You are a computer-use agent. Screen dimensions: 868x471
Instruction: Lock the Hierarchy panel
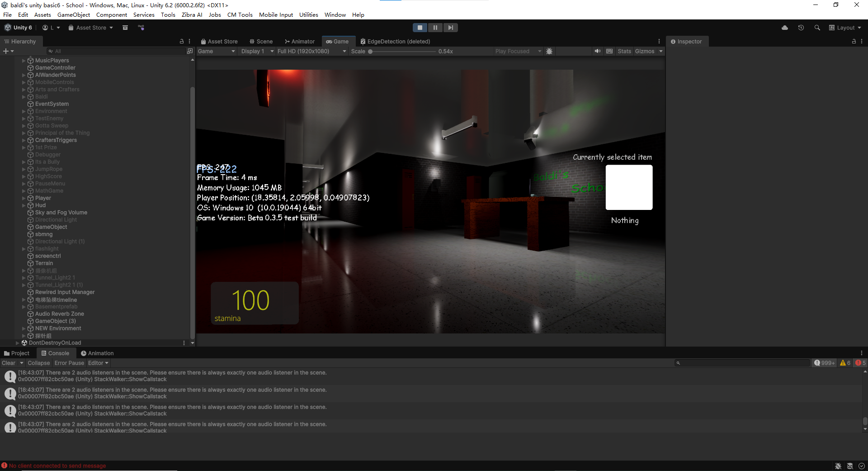[182, 41]
